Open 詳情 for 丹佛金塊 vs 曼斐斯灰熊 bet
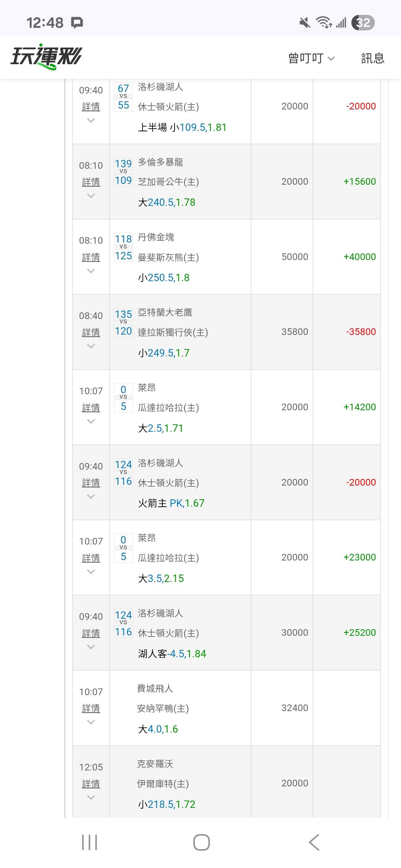Screen dimensions: 401x868 point(91,257)
